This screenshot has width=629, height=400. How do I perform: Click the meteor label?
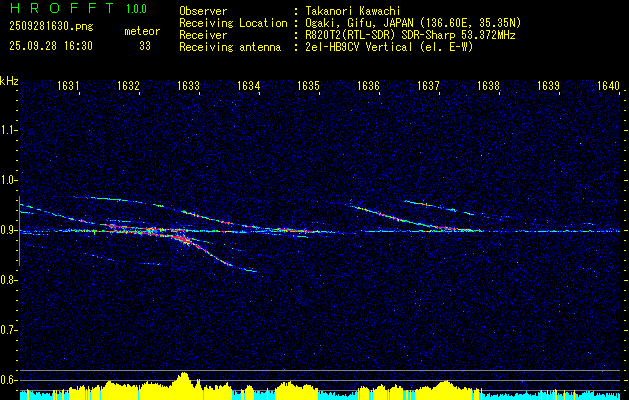pyautogui.click(x=142, y=31)
